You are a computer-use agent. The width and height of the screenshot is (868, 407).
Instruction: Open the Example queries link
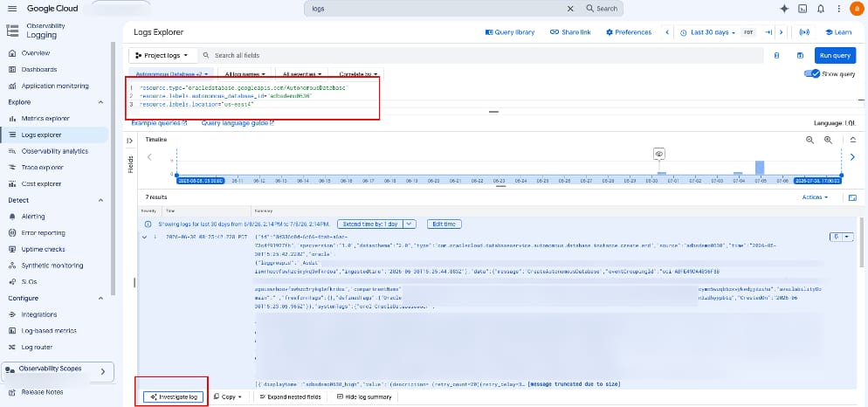coord(159,123)
